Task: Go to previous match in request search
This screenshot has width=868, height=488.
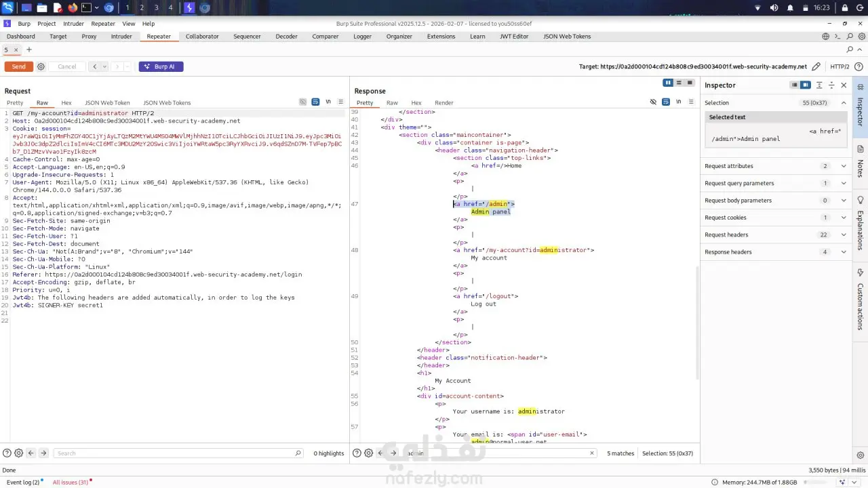Action: point(31,453)
